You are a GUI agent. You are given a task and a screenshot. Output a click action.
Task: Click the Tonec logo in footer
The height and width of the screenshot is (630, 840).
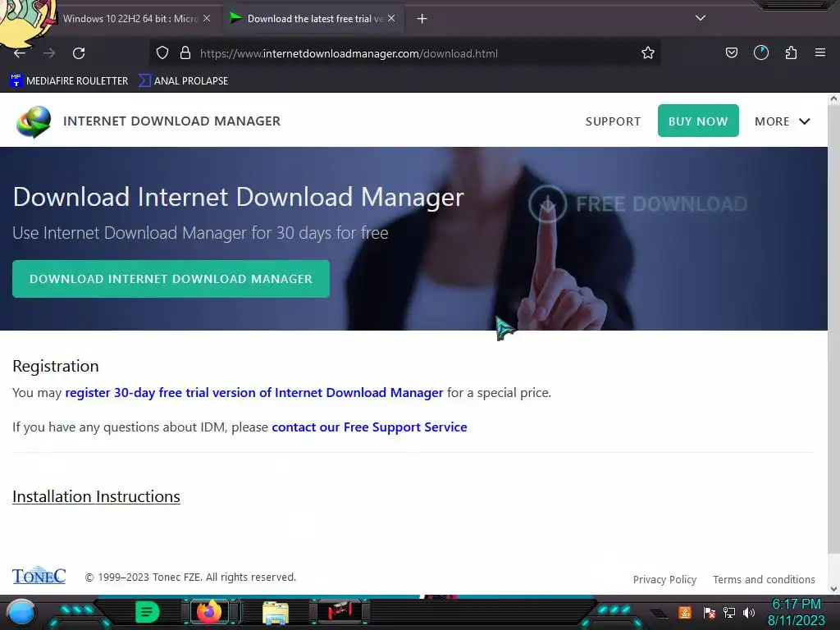(39, 575)
